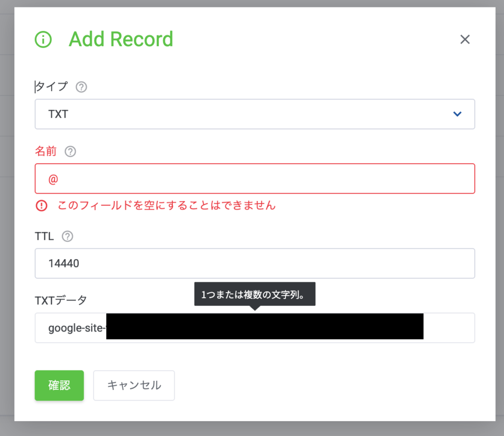Click the TXTデータ field label
504x436 pixels.
(61, 300)
